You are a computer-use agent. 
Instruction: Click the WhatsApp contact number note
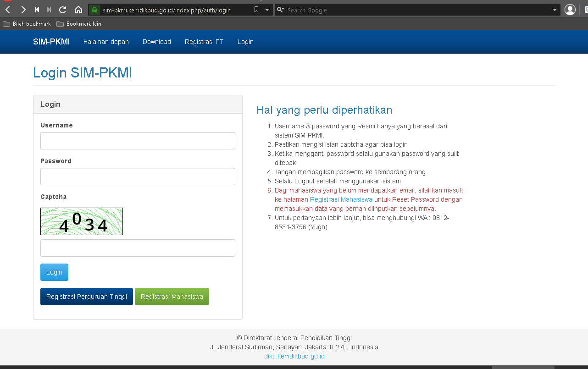tap(362, 222)
